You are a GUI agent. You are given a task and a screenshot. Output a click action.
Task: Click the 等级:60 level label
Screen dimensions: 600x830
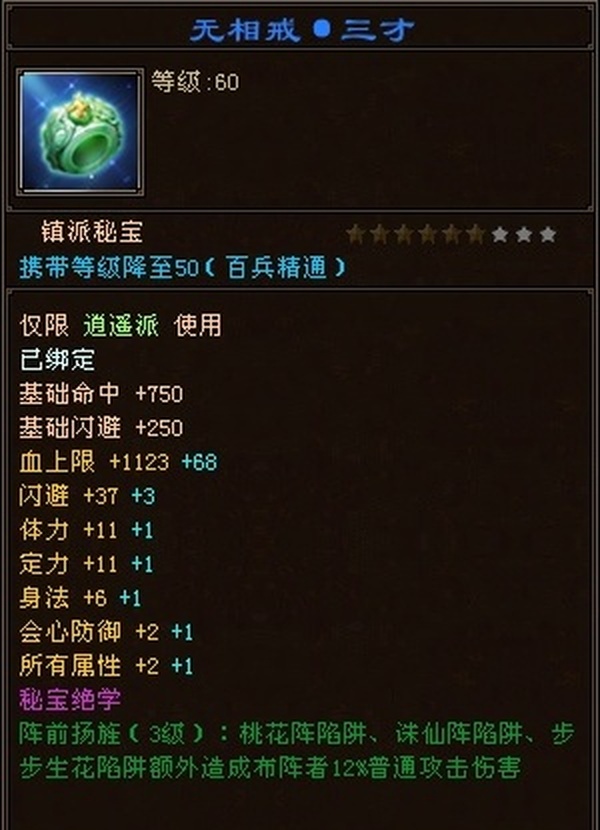point(195,82)
